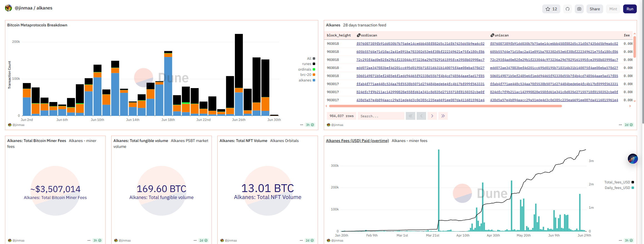This screenshot has height=244, width=644.
Task: Open the floating assistant orb icon
Action: click(x=633, y=159)
